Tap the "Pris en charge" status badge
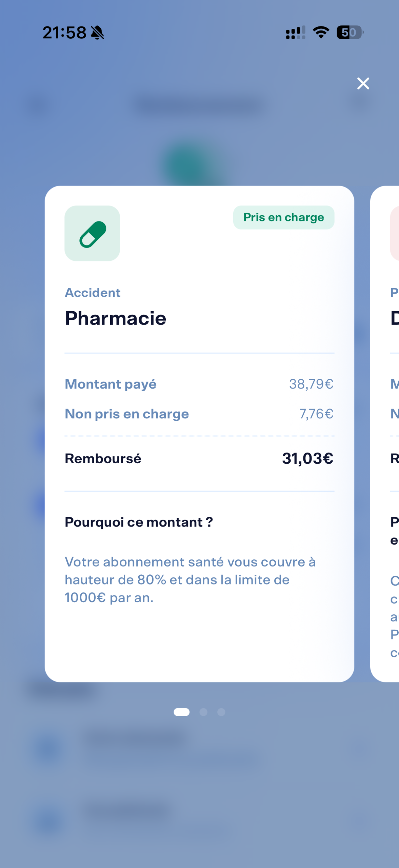 [x=283, y=217]
